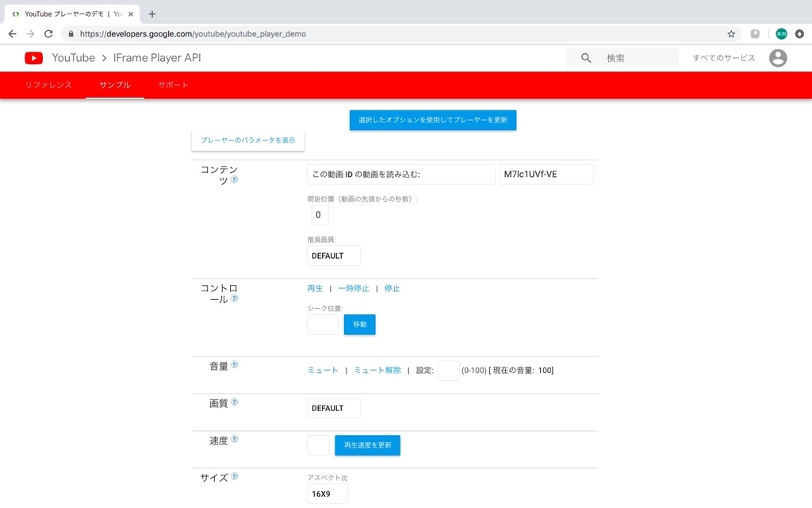Viewport: 812px width, 508px height.
Task: Open help via コンテンツ question mark icon
Action: 233,180
